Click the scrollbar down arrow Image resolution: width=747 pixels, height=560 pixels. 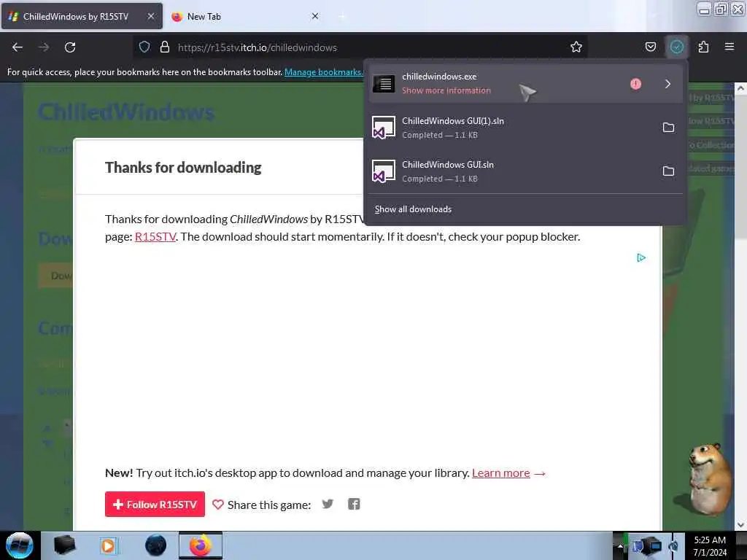point(740,525)
